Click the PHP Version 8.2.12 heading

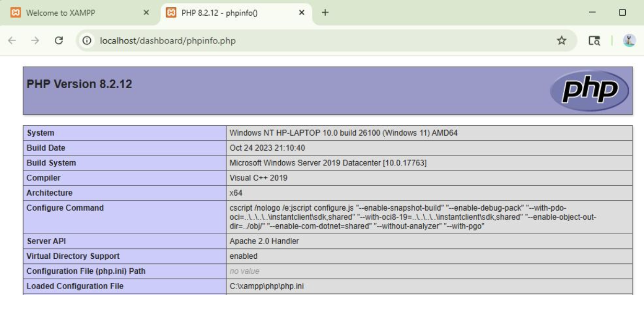tap(79, 85)
